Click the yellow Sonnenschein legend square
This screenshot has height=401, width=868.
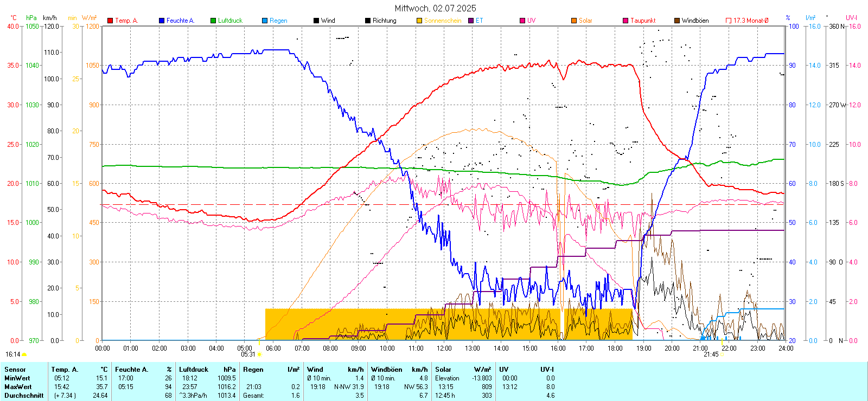point(419,21)
